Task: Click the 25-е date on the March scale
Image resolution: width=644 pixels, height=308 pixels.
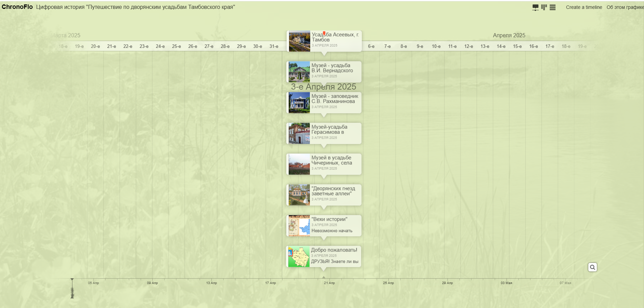Action: (x=176, y=46)
